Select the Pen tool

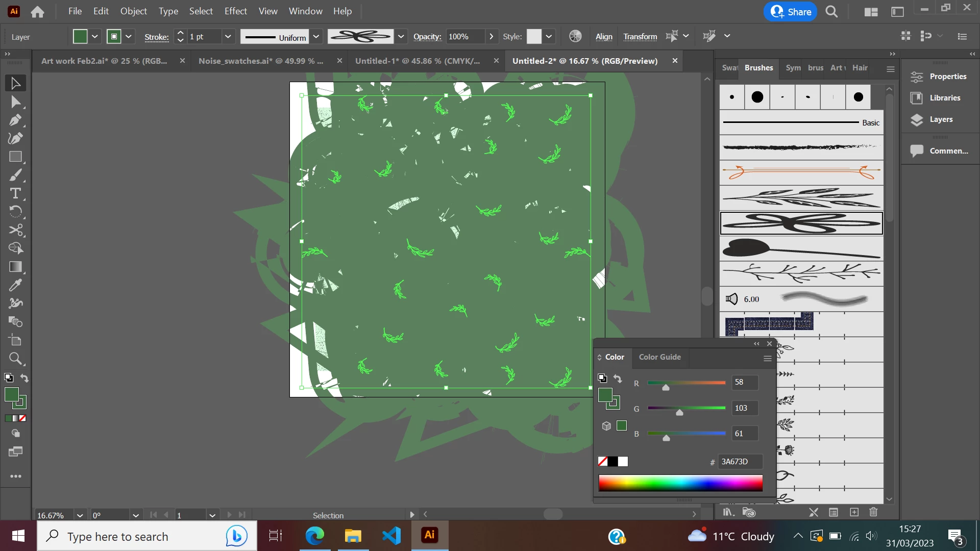pyautogui.click(x=15, y=120)
